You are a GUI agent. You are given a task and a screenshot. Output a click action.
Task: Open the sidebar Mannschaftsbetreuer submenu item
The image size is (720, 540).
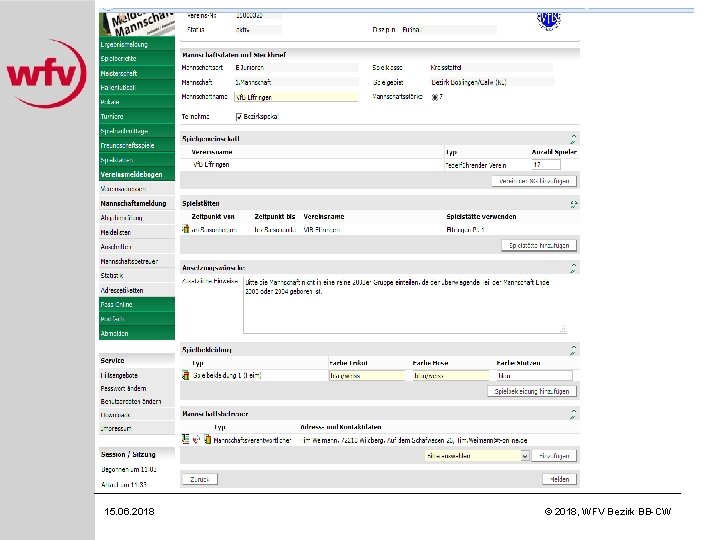coord(137,261)
